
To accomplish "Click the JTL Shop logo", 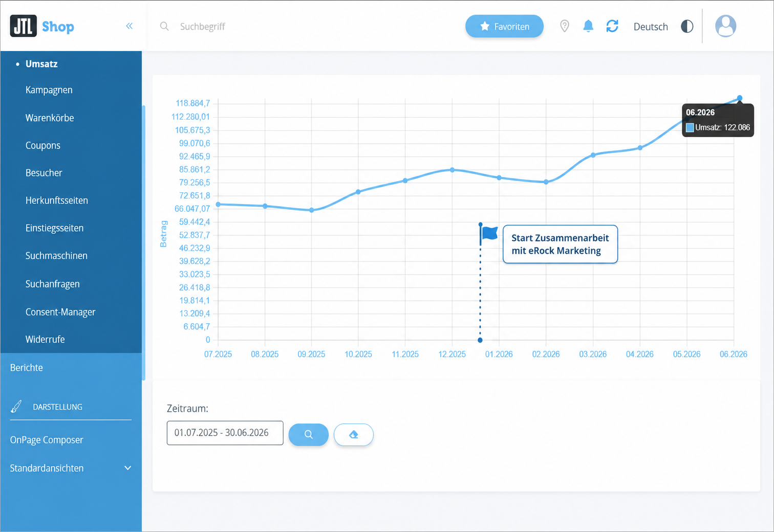I will pos(42,26).
